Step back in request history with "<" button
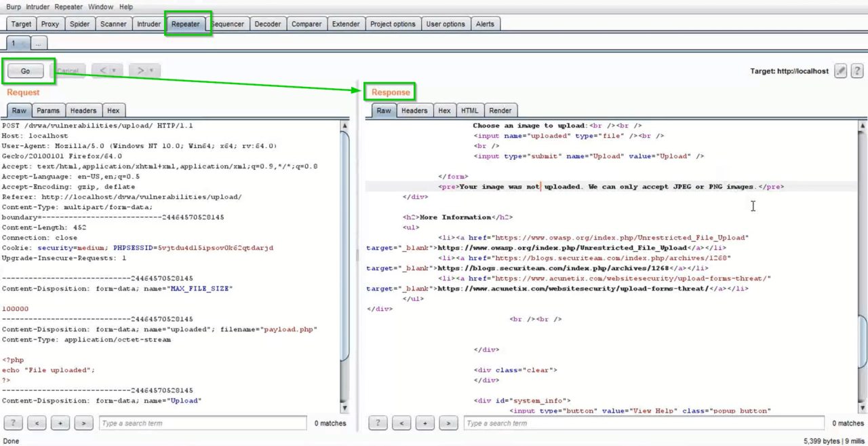The height and width of the screenshot is (446, 868). point(103,70)
